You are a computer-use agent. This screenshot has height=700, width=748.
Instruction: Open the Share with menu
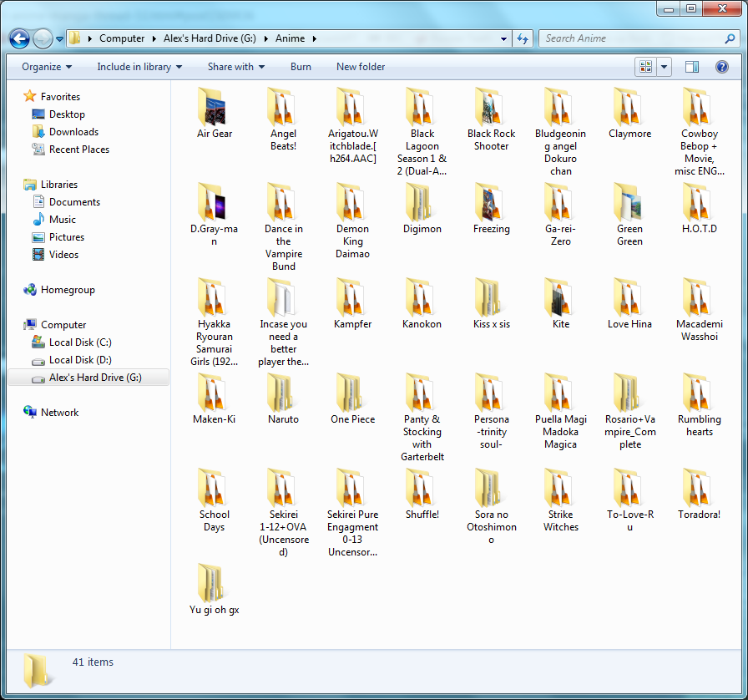236,67
